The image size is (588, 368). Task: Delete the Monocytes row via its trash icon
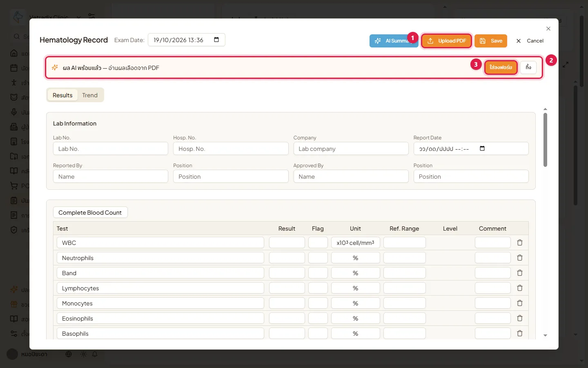520,303
